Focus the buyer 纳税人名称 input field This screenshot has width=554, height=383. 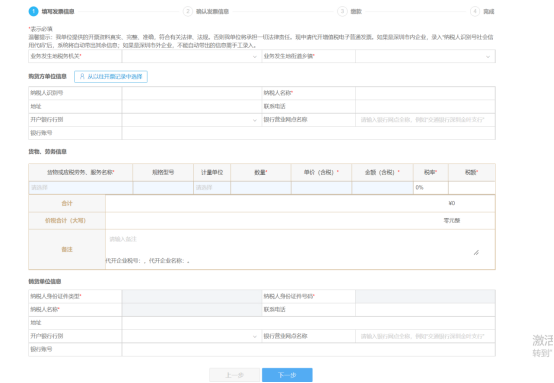pyautogui.click(x=425, y=93)
